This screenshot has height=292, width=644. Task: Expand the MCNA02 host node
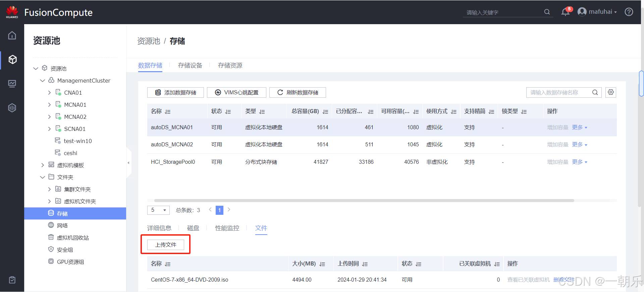tap(49, 117)
